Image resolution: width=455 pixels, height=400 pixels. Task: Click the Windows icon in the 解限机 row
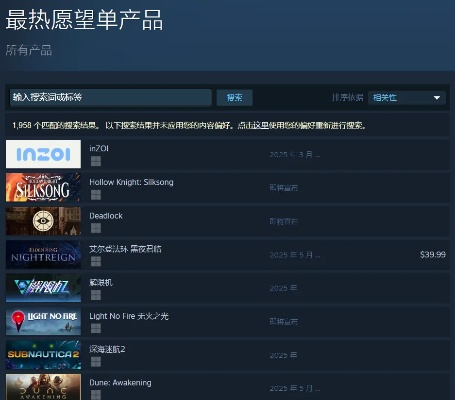tap(96, 295)
